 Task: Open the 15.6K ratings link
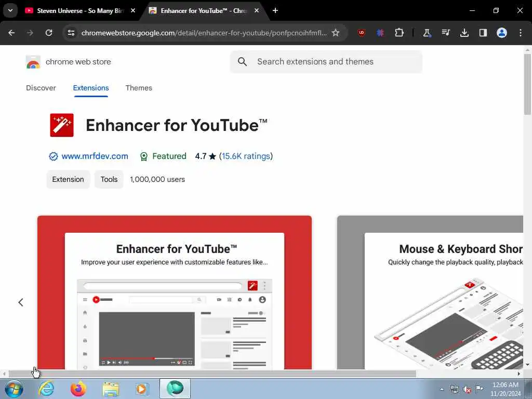click(x=246, y=156)
